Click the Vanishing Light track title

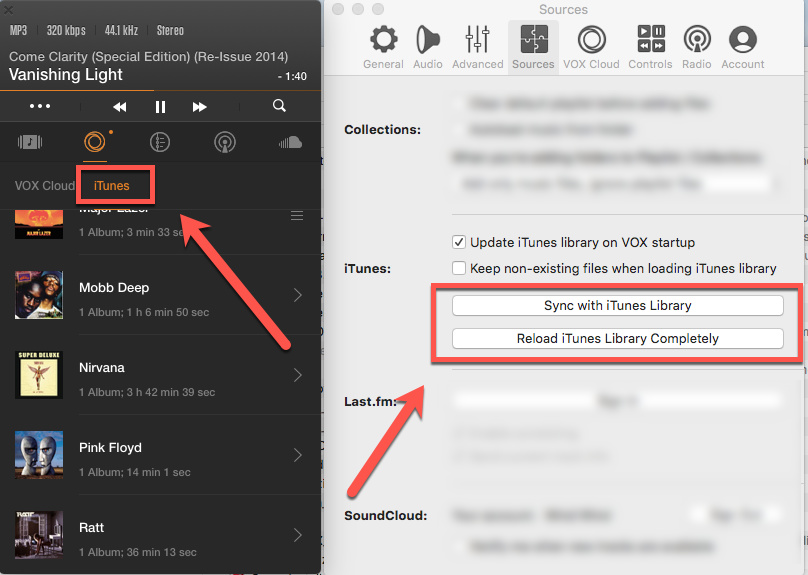click(65, 75)
